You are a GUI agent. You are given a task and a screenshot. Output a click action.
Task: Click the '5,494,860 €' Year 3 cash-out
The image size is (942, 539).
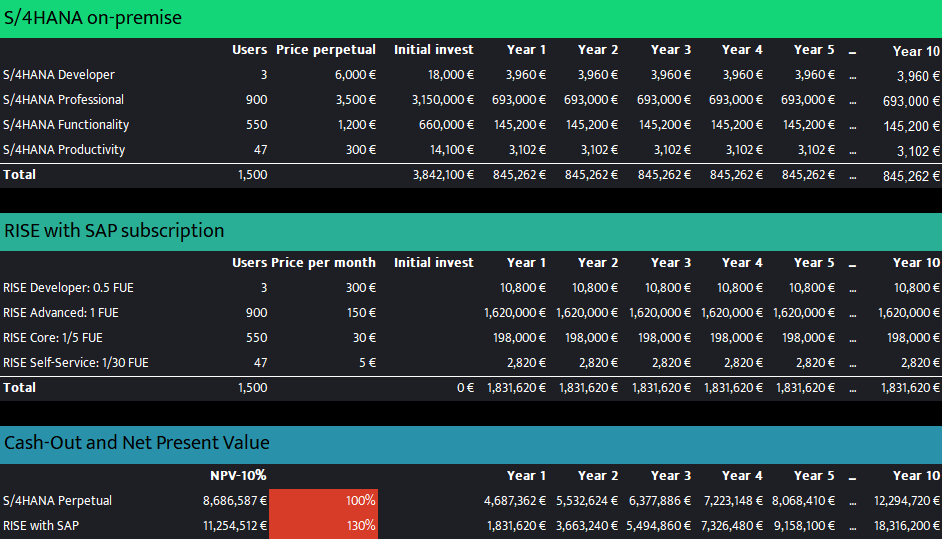click(658, 526)
